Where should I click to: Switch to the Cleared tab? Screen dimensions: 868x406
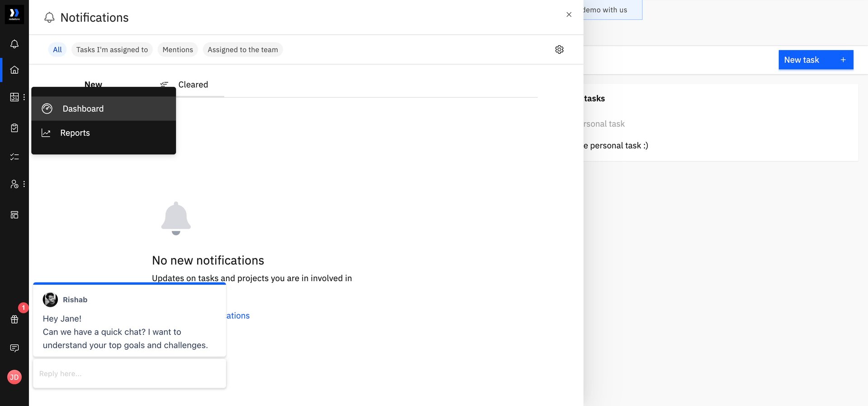193,85
